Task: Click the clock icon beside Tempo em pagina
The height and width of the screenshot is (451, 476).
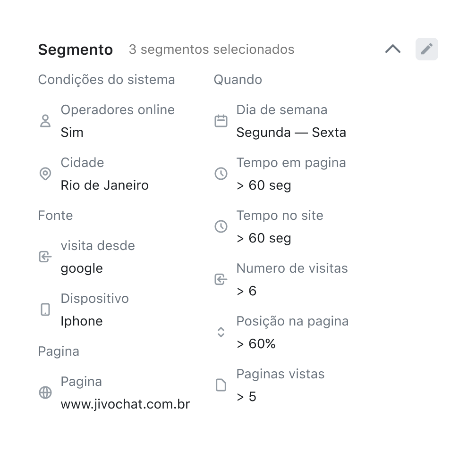Action: tap(221, 174)
